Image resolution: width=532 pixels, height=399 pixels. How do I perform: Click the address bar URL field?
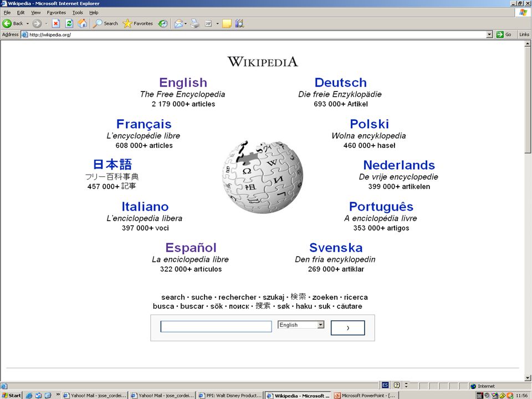[257, 34]
